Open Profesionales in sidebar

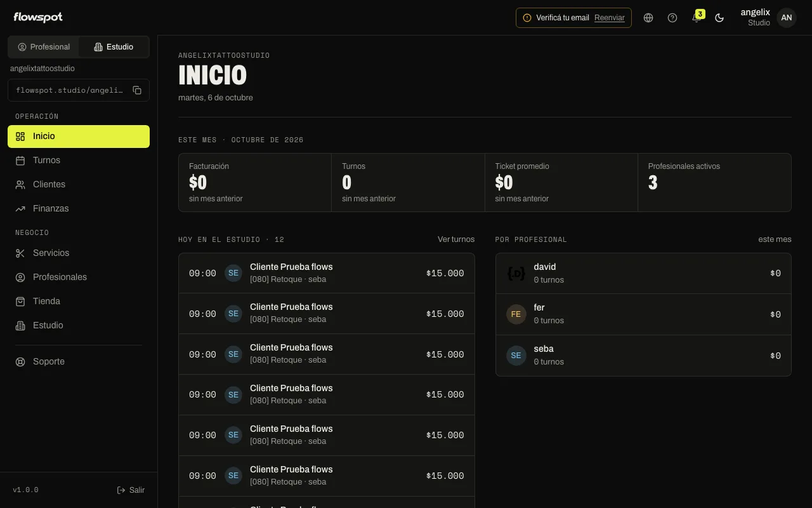click(x=79, y=277)
